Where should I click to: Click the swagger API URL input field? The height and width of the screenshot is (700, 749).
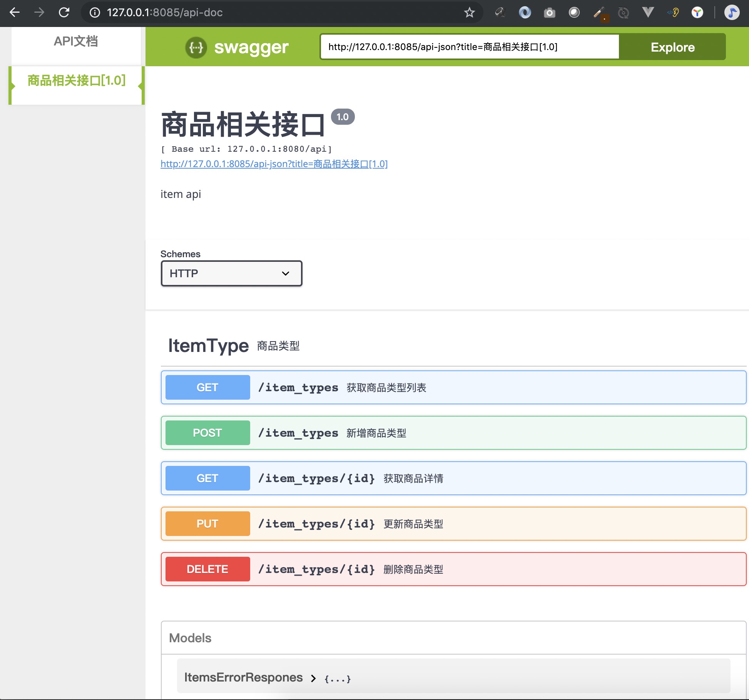[x=469, y=47]
